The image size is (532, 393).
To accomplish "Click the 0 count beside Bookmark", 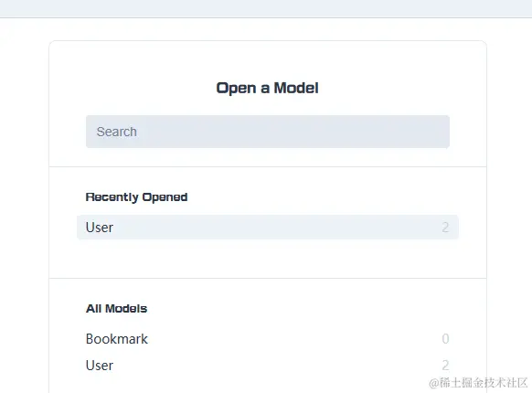I will point(445,339).
